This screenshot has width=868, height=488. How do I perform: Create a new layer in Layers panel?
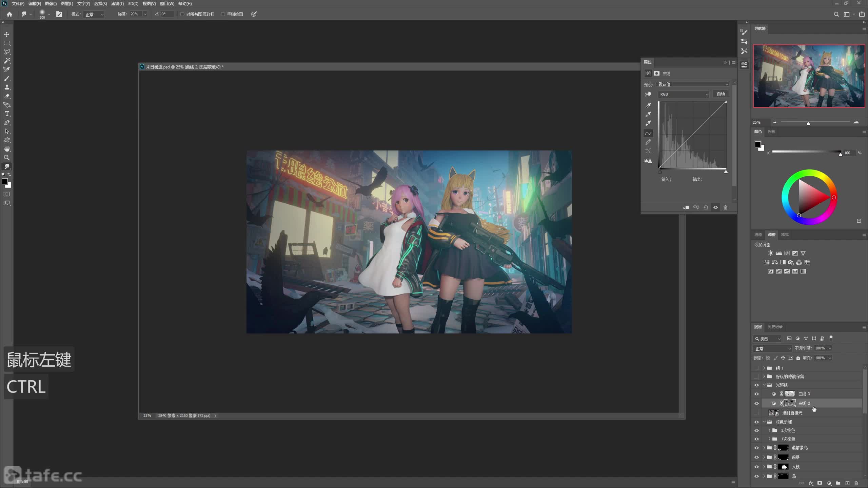pyautogui.click(x=847, y=483)
